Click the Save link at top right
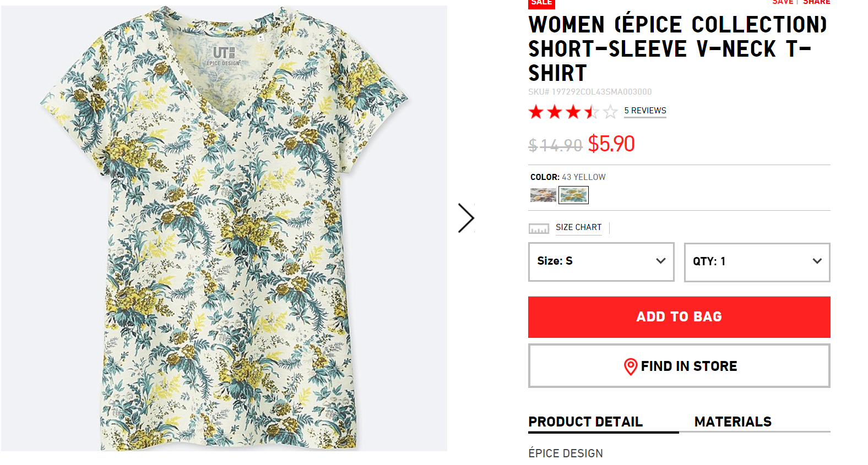Screen dimensions: 868x465 [x=782, y=3]
